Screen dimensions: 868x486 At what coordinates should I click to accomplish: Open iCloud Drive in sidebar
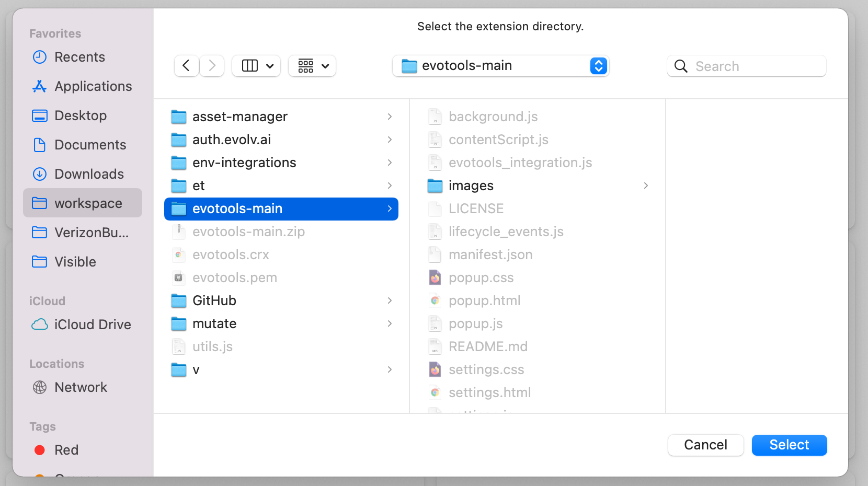92,325
